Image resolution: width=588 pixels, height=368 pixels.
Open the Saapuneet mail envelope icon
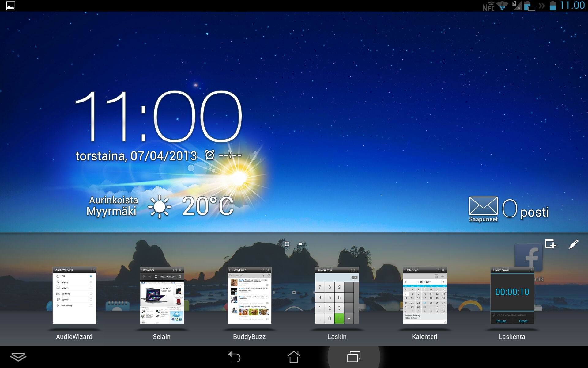click(x=483, y=206)
